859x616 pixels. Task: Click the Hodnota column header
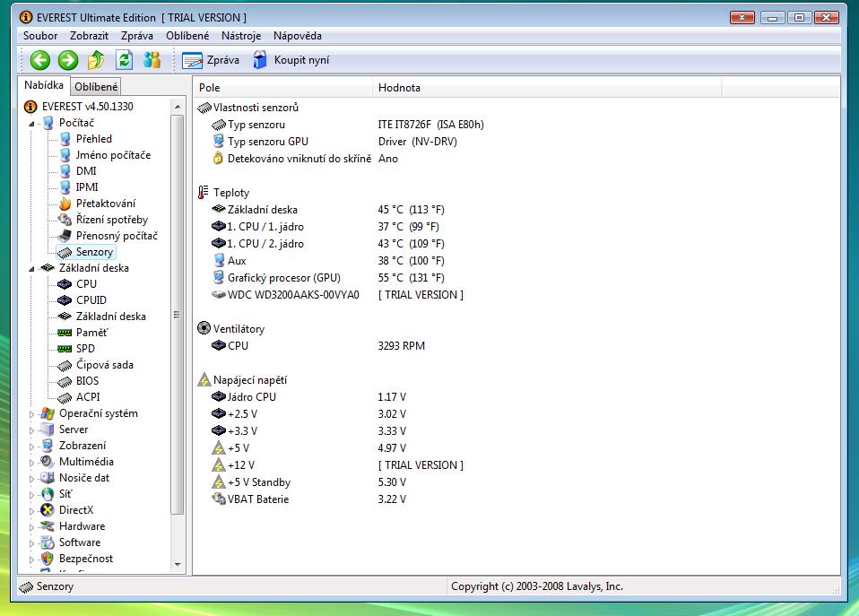399,88
